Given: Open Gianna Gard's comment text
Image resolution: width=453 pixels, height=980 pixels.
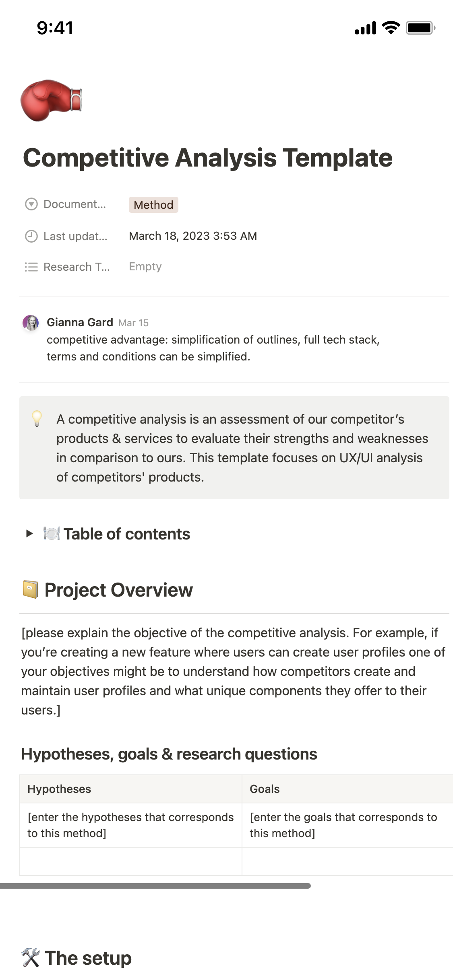Looking at the screenshot, I should click(213, 348).
